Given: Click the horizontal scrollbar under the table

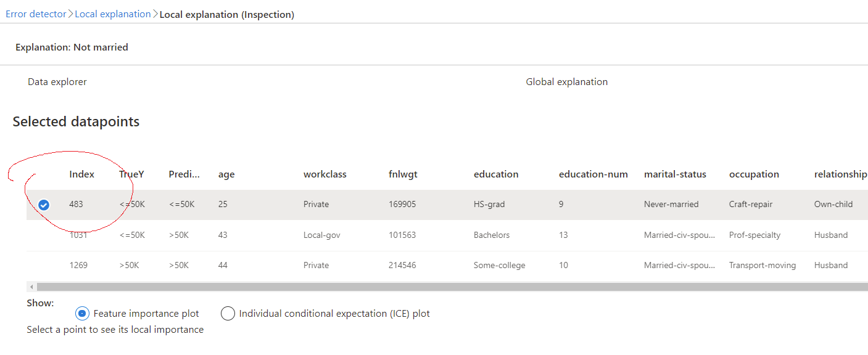Looking at the screenshot, I should click(x=432, y=286).
